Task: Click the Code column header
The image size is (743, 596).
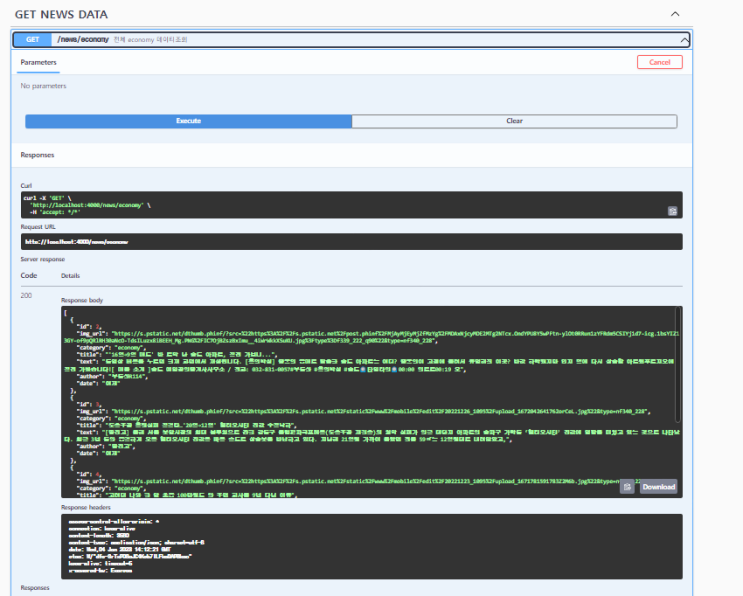Action: point(28,275)
